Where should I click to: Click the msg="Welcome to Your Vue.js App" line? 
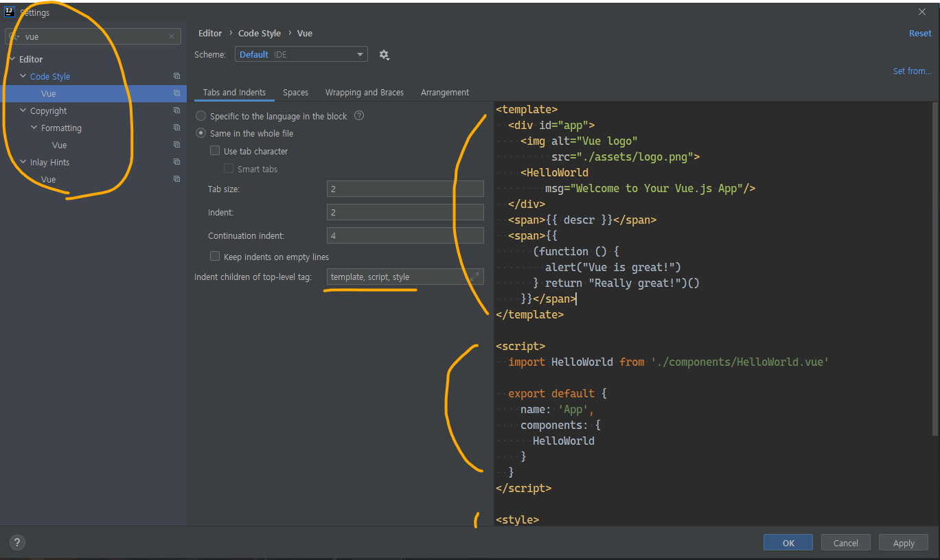[650, 188]
